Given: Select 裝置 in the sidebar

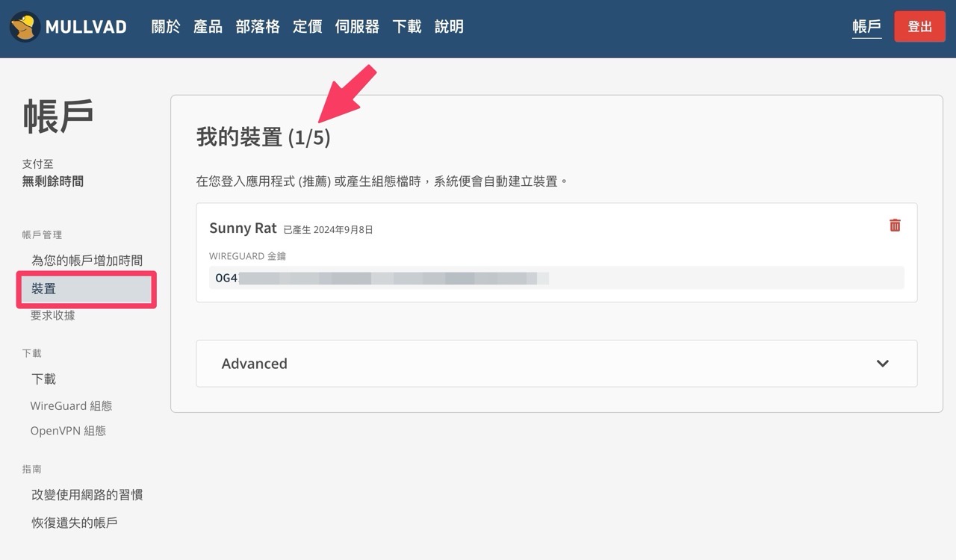Looking at the screenshot, I should point(87,289).
